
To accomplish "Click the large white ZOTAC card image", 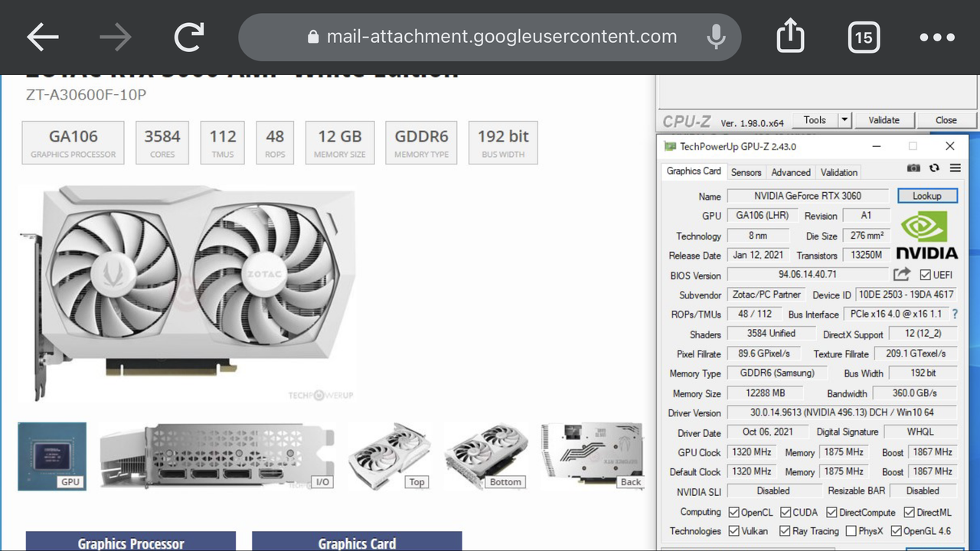I will click(188, 292).
